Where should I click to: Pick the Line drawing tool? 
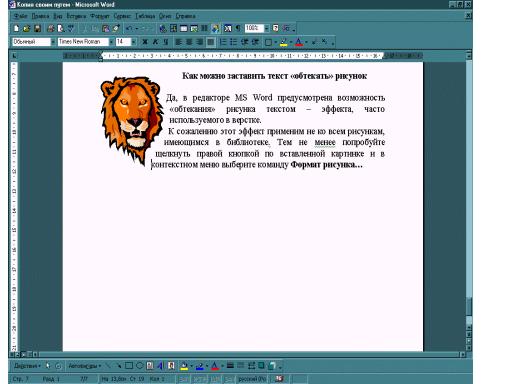(108, 366)
